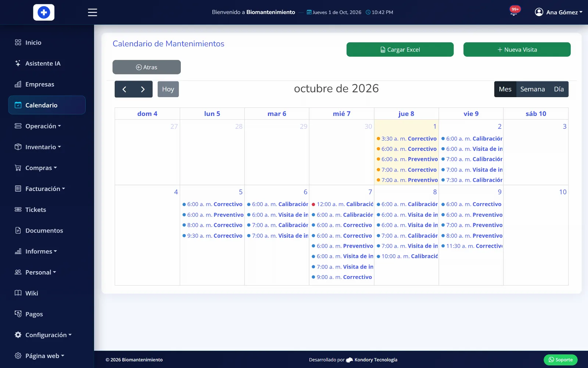This screenshot has width=588, height=368.
Task: Select Calendario in the sidebar
Action: click(x=47, y=105)
